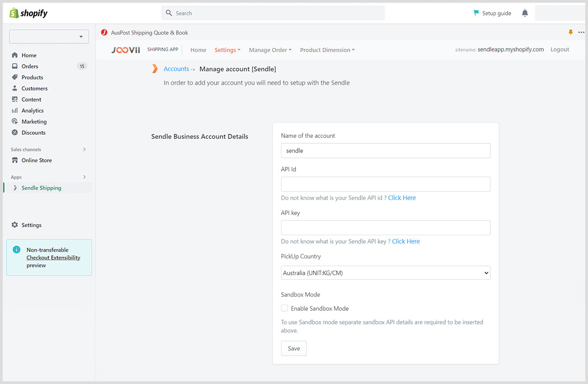Expand the Product Dimension menu
This screenshot has width=588, height=384.
pyautogui.click(x=327, y=50)
